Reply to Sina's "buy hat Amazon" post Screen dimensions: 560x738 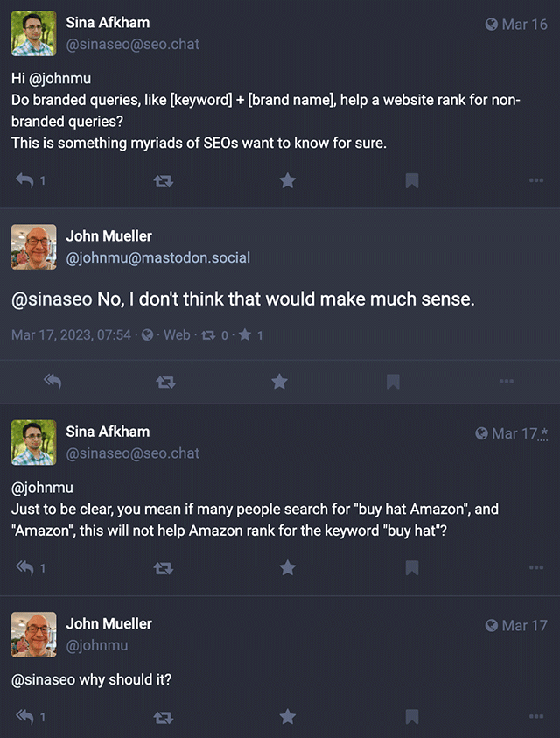click(x=24, y=568)
